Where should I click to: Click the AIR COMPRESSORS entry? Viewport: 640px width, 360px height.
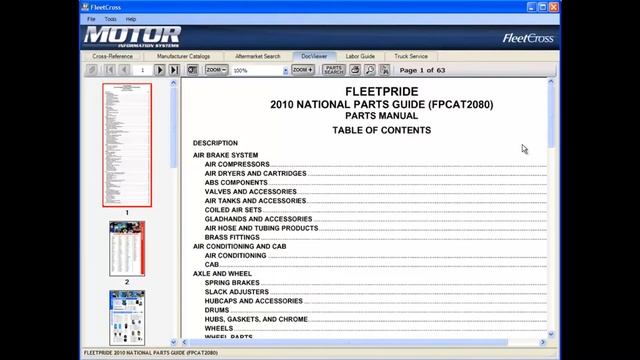click(x=237, y=164)
